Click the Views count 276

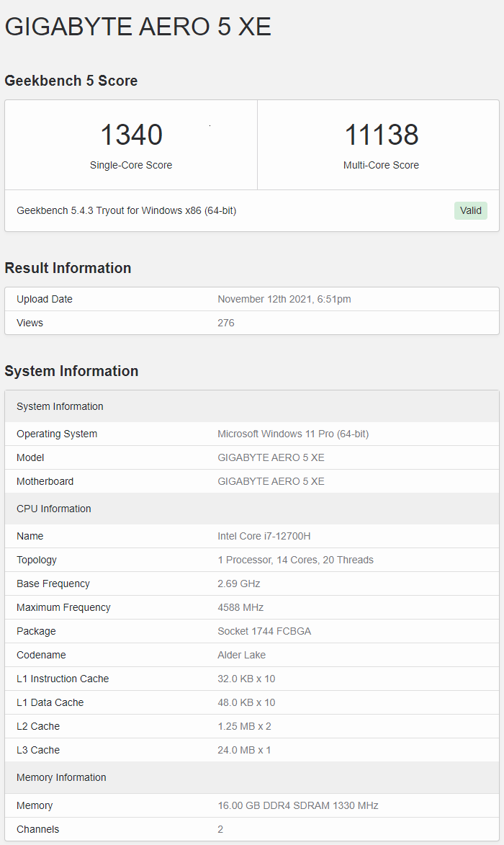point(226,323)
